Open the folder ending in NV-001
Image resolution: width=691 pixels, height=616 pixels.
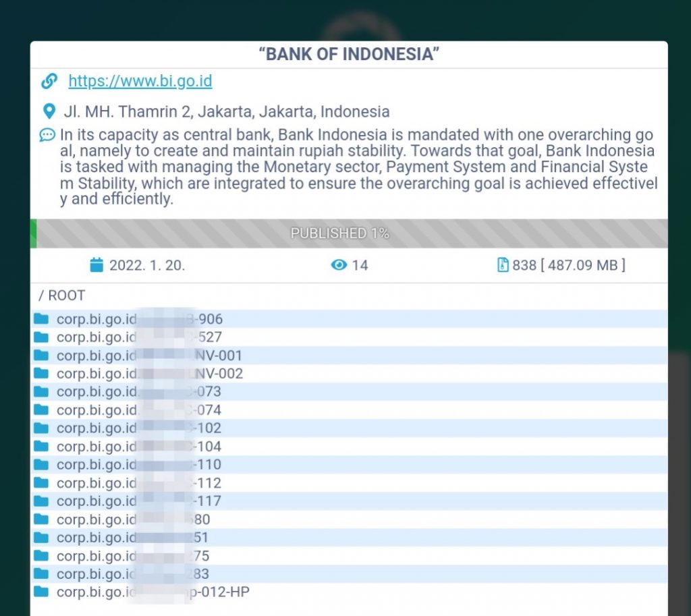[x=148, y=356]
